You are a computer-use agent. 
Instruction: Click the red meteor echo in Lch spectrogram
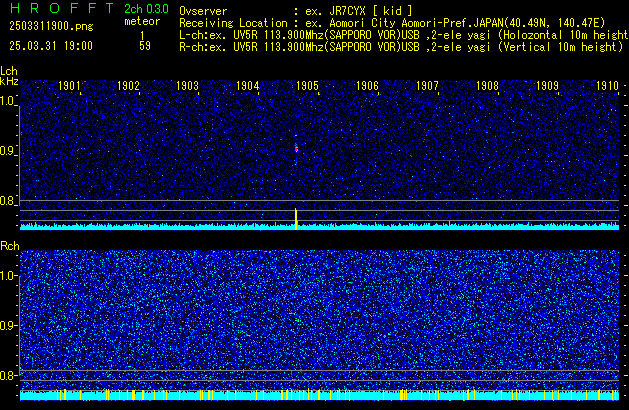point(296,150)
